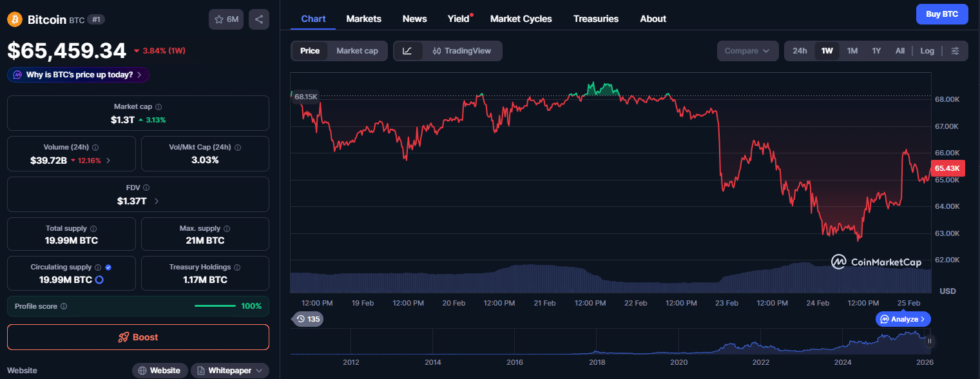Click the Analyze button on the chart
The image size is (980, 379).
[x=903, y=319]
